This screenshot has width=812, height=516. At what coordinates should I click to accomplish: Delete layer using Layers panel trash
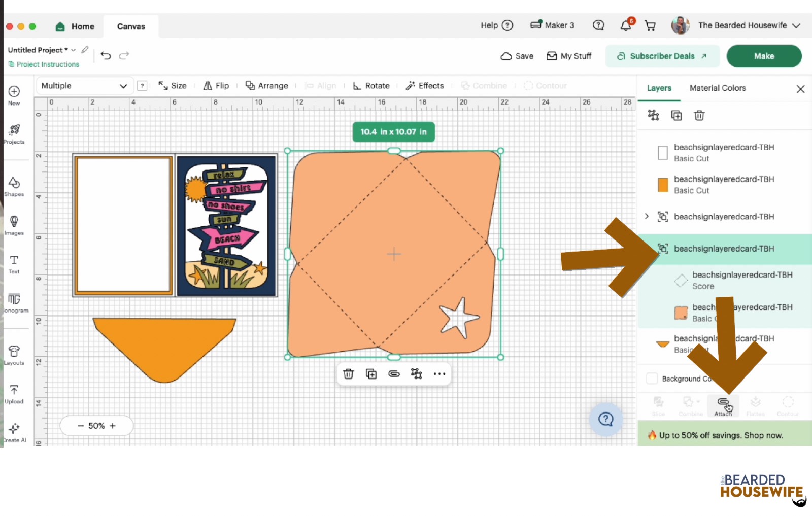click(699, 115)
